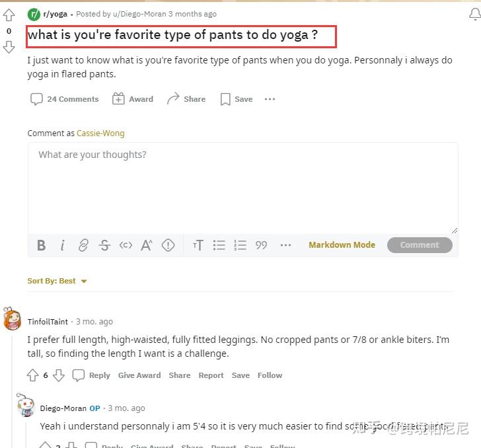Screen dimensions: 481x448
Task: Switch to Markdown Mode
Action: 342,245
